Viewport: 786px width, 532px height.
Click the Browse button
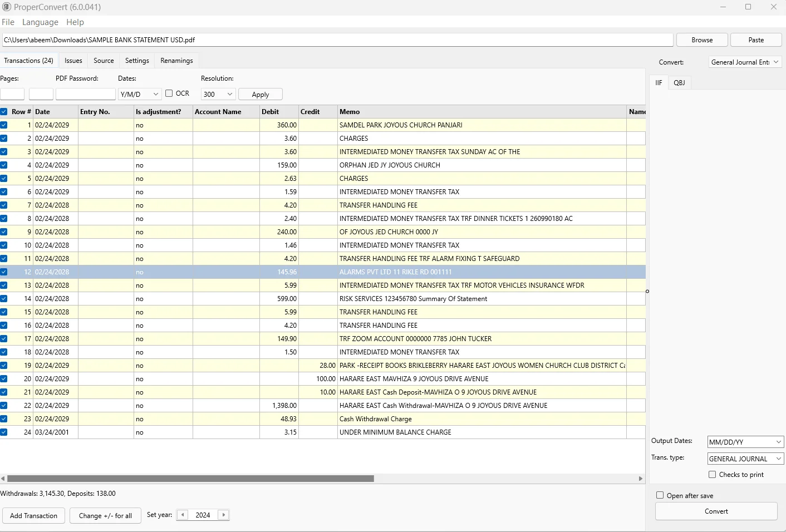pyautogui.click(x=702, y=40)
